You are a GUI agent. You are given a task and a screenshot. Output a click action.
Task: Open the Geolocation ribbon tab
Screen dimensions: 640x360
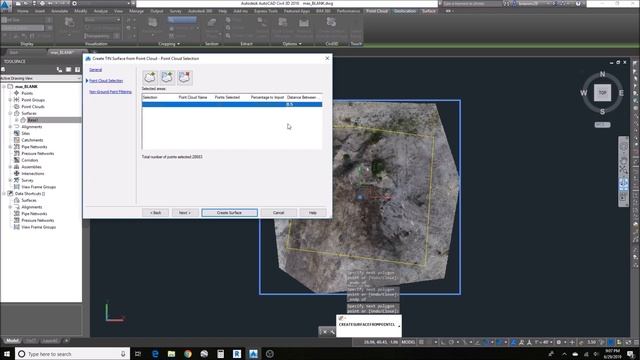click(x=405, y=11)
